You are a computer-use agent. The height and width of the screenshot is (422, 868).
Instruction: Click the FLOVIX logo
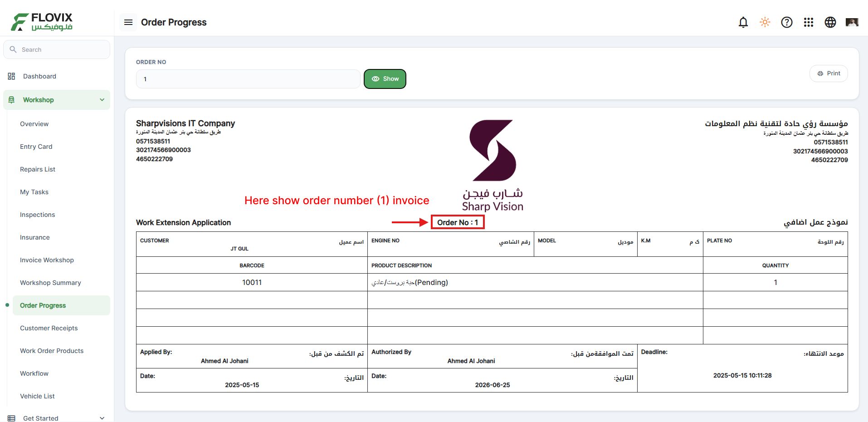click(42, 22)
